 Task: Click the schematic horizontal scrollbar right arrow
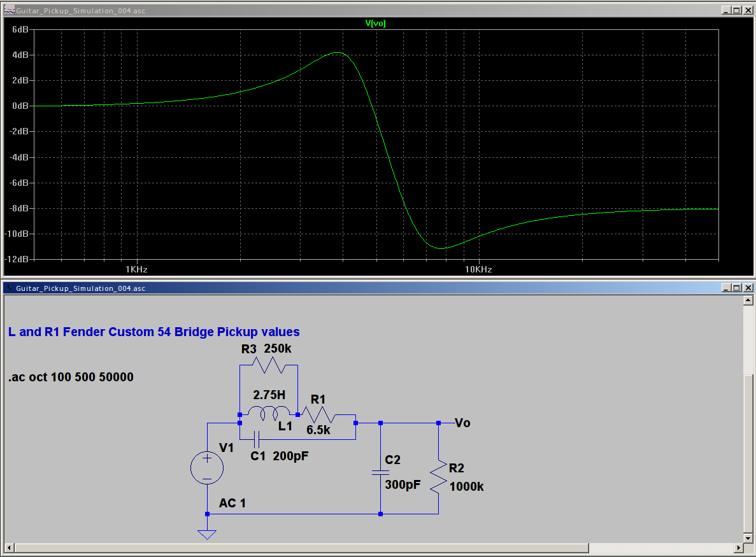tap(739, 548)
